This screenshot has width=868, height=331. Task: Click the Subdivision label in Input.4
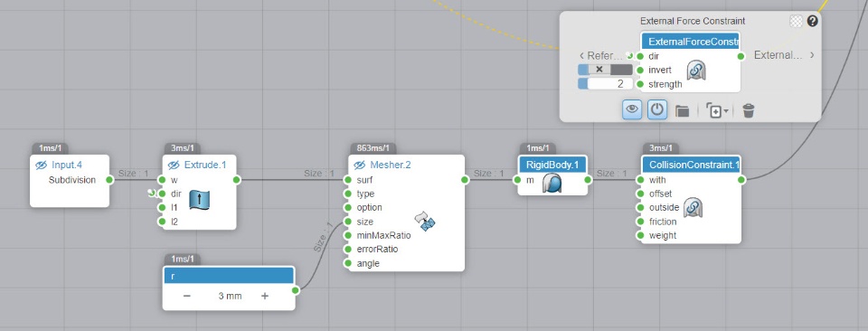tap(72, 180)
